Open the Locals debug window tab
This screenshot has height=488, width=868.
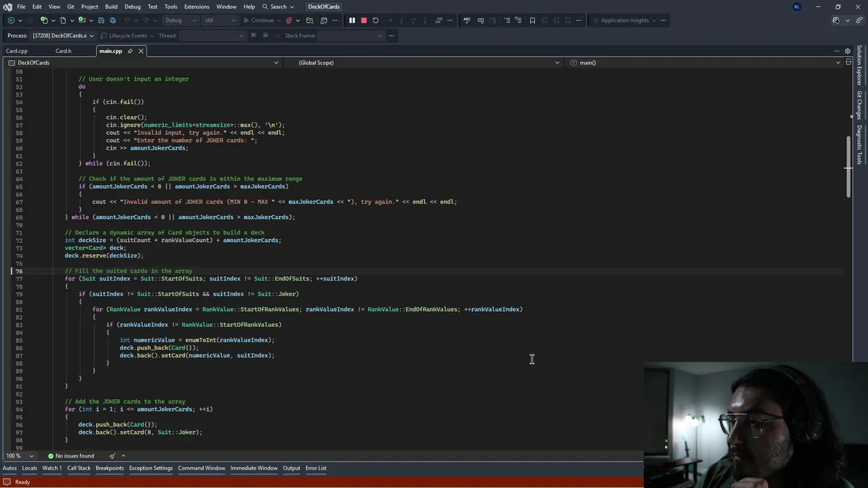coord(29,468)
